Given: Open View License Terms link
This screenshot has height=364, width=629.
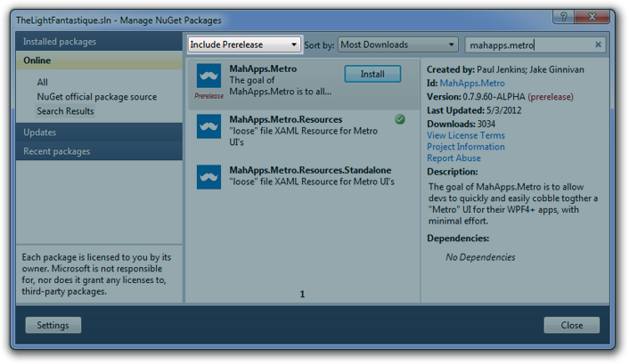Looking at the screenshot, I should point(466,135).
